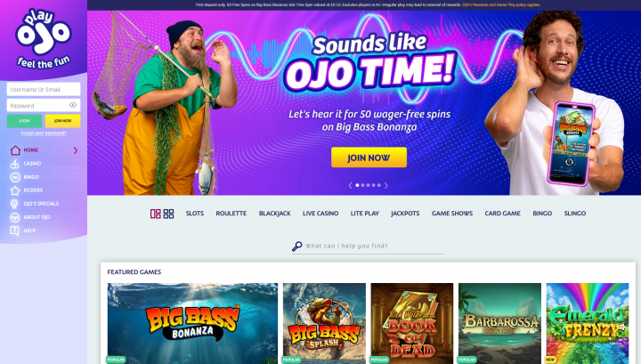Click OJO's Specials rosette icon
This screenshot has height=364, width=641.
coord(15,204)
